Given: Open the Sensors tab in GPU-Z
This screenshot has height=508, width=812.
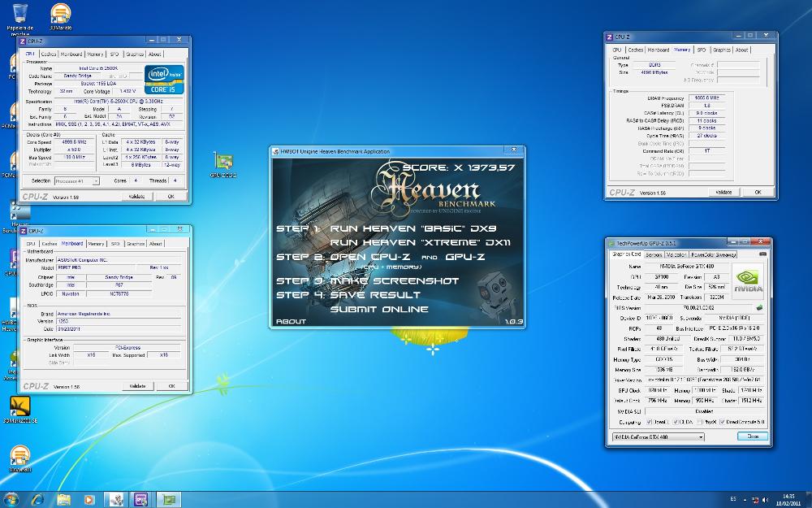Looking at the screenshot, I should tap(654, 254).
